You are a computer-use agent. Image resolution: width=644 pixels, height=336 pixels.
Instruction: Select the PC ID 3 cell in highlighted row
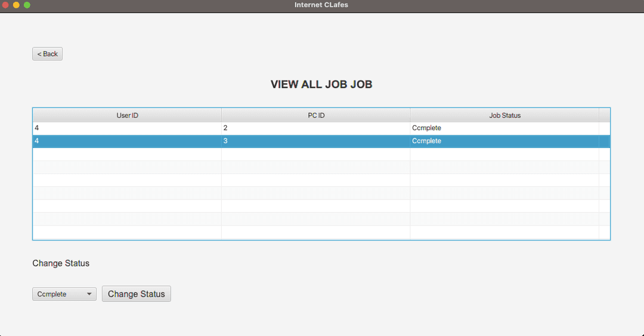click(x=315, y=141)
